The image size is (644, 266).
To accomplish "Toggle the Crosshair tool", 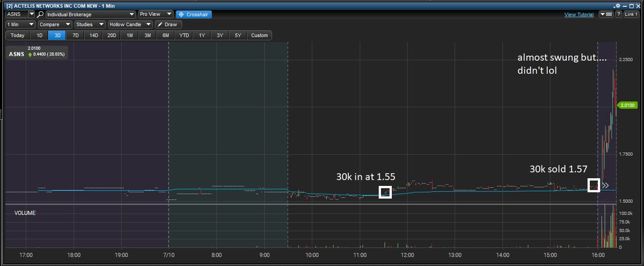I will (194, 14).
